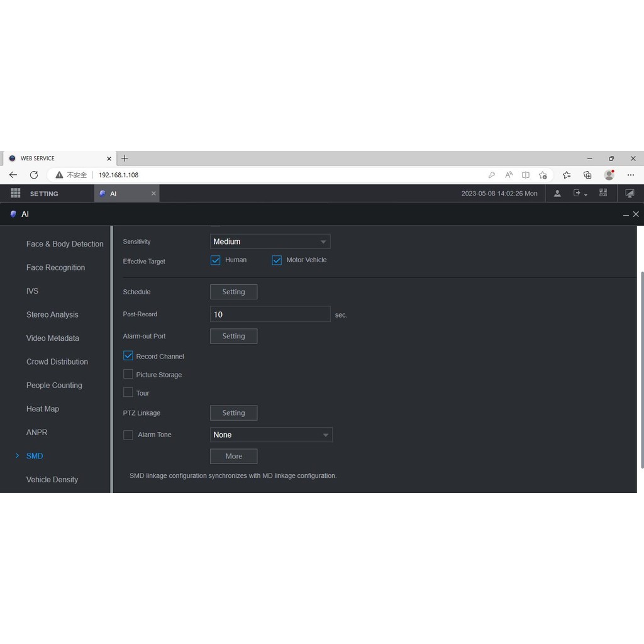
Task: Uncheck the Motor Vehicle checkbox
Action: point(277,260)
